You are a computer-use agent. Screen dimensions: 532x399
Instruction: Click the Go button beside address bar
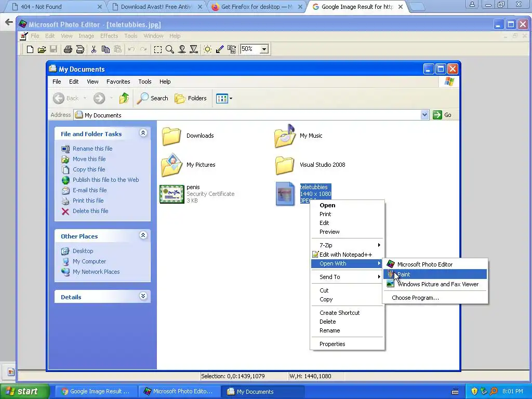coord(442,115)
